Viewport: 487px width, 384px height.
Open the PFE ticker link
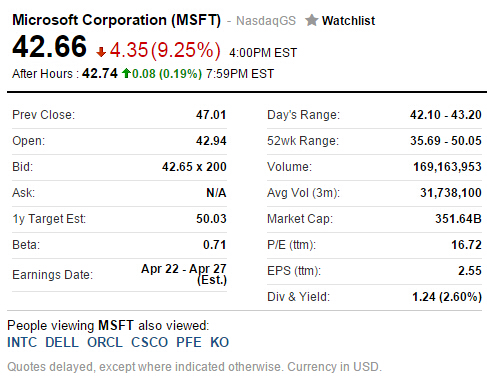pos(189,342)
